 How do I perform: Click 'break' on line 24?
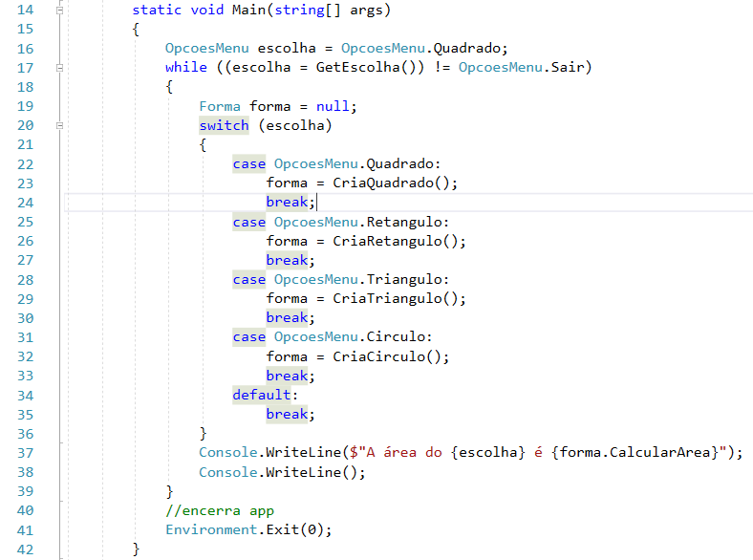click(x=287, y=203)
